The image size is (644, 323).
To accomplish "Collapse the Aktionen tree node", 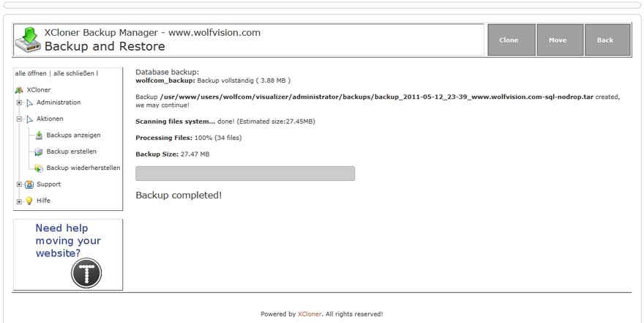I will pos(19,119).
